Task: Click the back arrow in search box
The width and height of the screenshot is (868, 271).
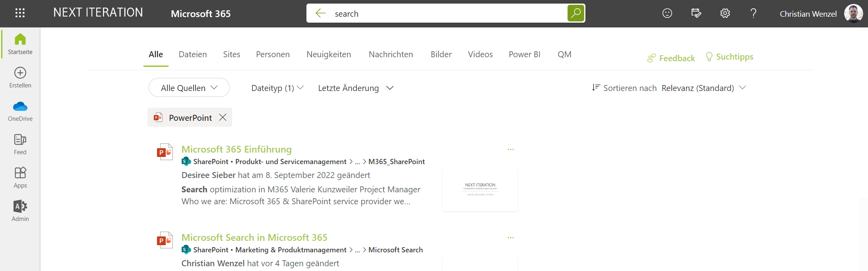Action: [320, 14]
